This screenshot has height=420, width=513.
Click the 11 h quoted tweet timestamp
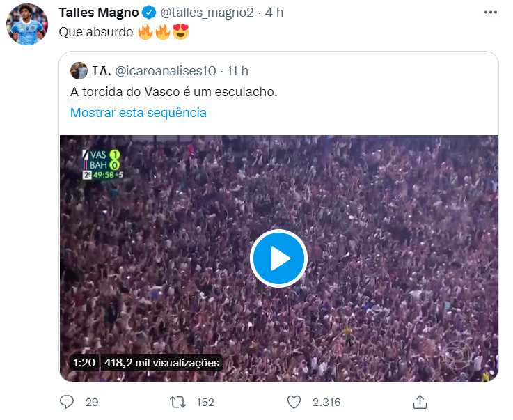tap(238, 71)
